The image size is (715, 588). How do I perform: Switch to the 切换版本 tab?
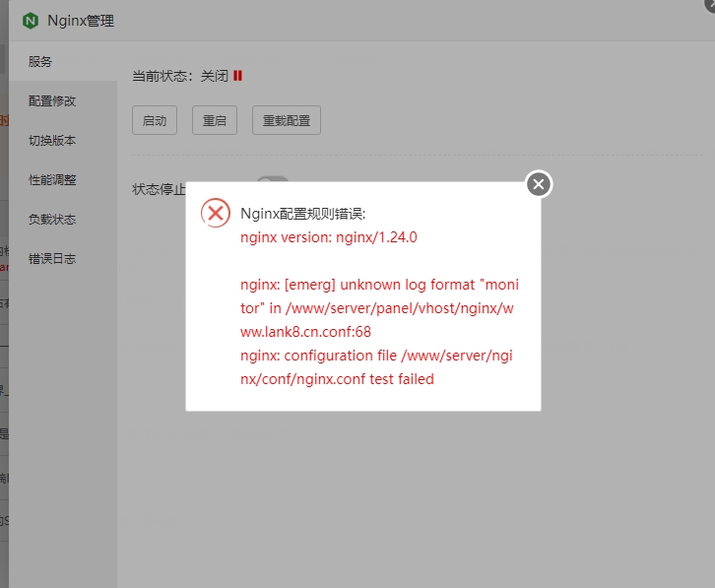pos(63,141)
